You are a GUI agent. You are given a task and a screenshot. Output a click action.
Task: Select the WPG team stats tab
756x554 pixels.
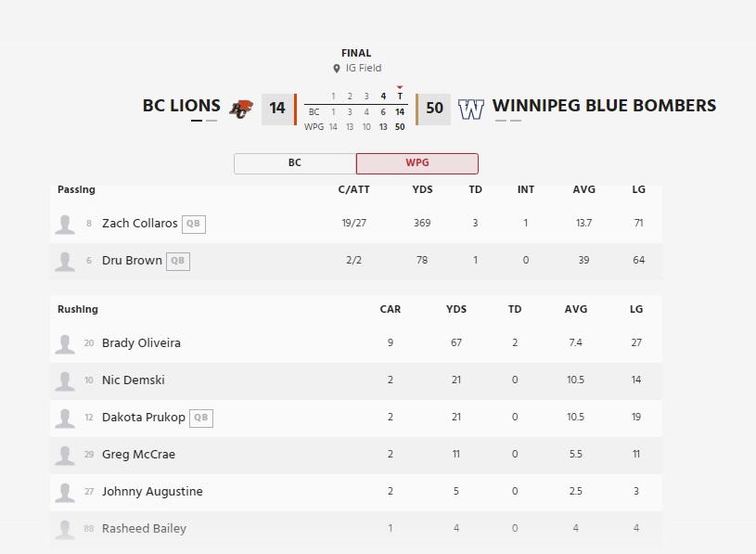[417, 163]
